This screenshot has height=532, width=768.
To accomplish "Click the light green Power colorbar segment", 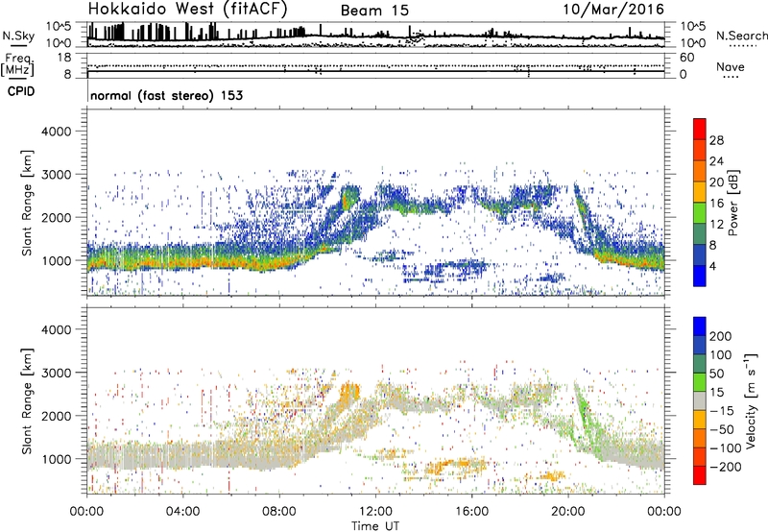I will point(700,212).
